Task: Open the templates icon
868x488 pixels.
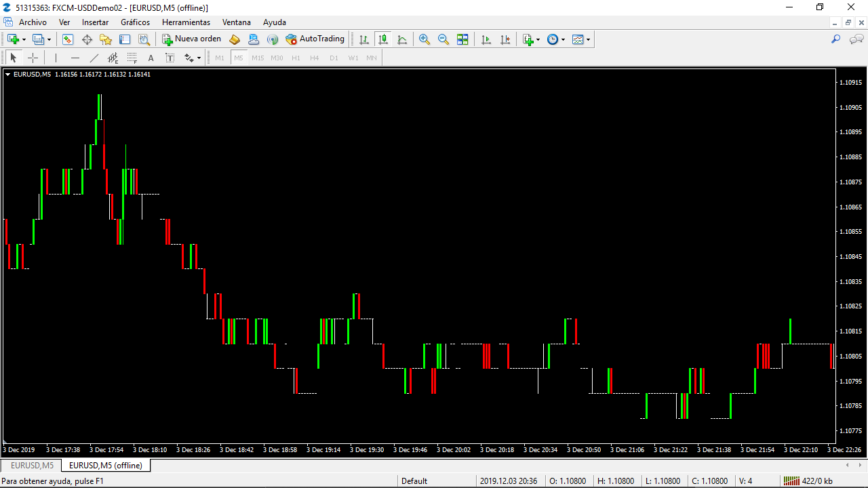Action: pos(578,39)
